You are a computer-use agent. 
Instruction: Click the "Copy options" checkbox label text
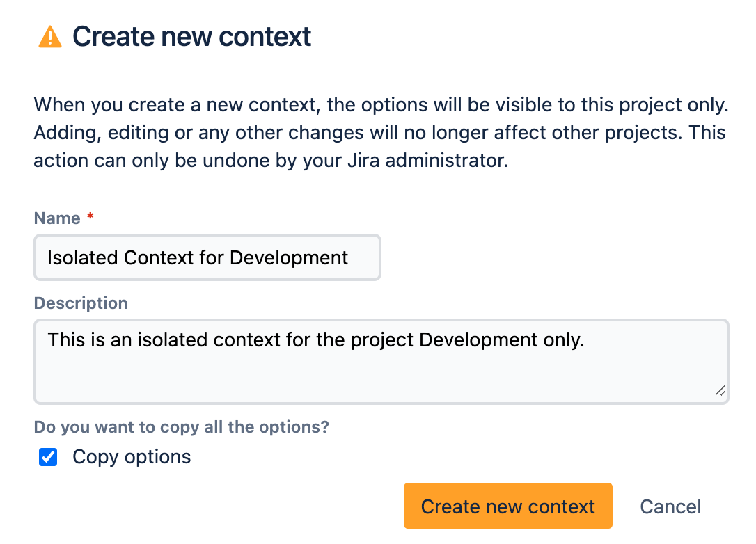pos(132,457)
